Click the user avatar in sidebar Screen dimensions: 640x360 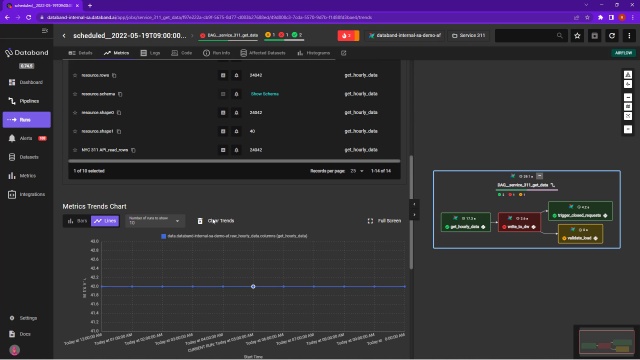(15, 350)
